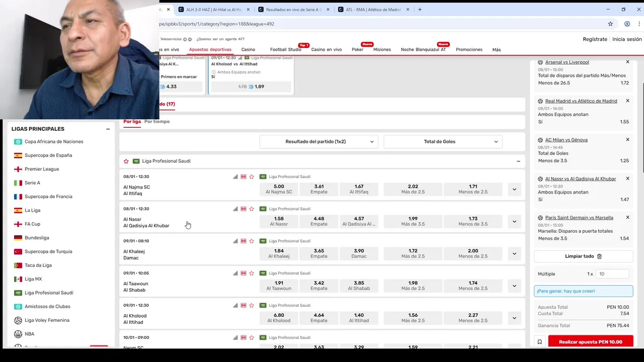
Task: Remove Al Nassr vs Al Qadisiya slip selection
Action: 627,178
